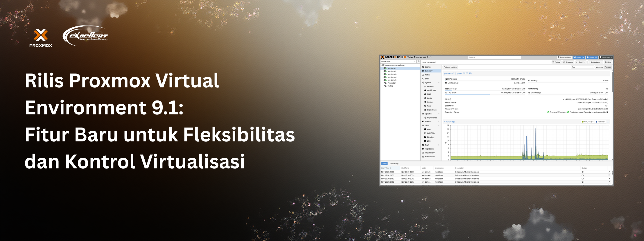Toggle CPU usage legend in chart

click(x=587, y=122)
